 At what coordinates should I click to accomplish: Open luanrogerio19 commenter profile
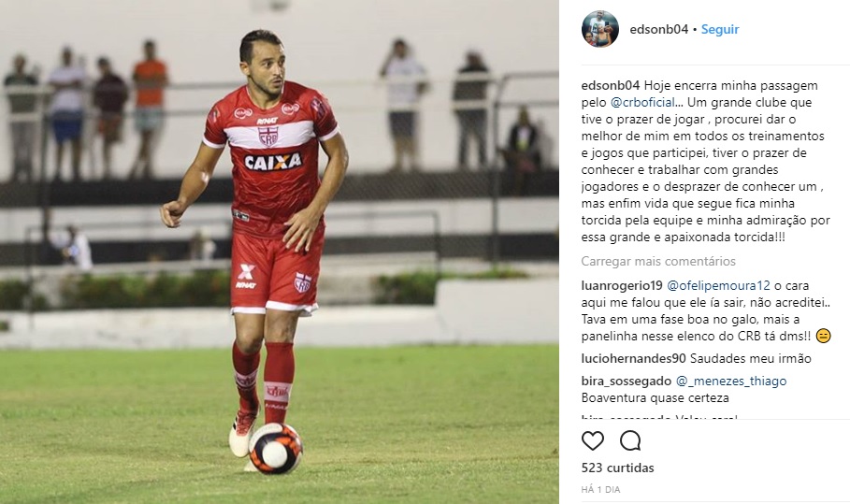622,285
